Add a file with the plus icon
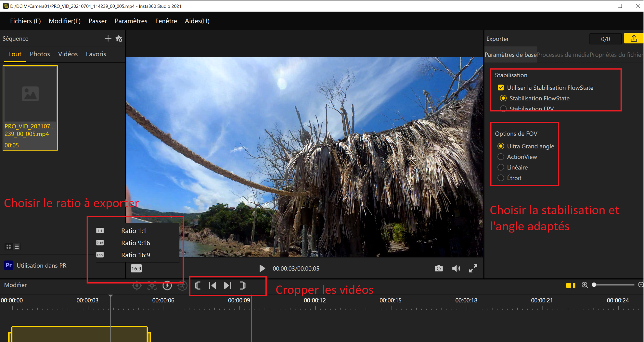Screen dimensions: 644x342 108,39
